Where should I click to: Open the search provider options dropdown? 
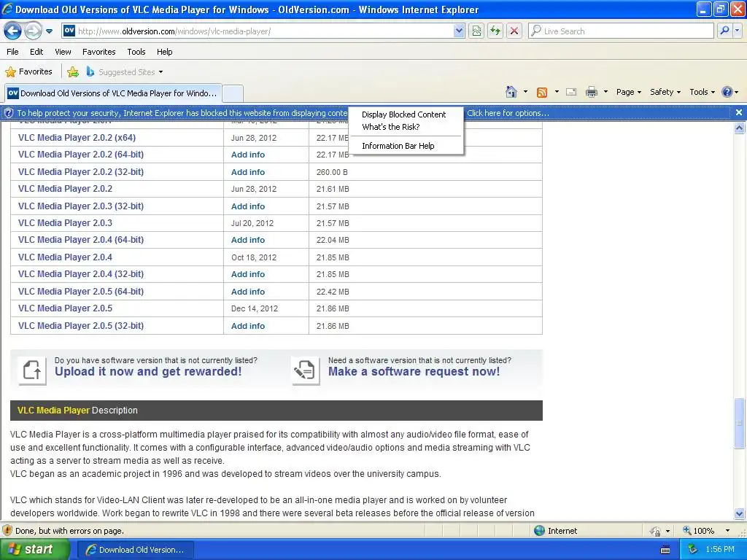coord(738,31)
